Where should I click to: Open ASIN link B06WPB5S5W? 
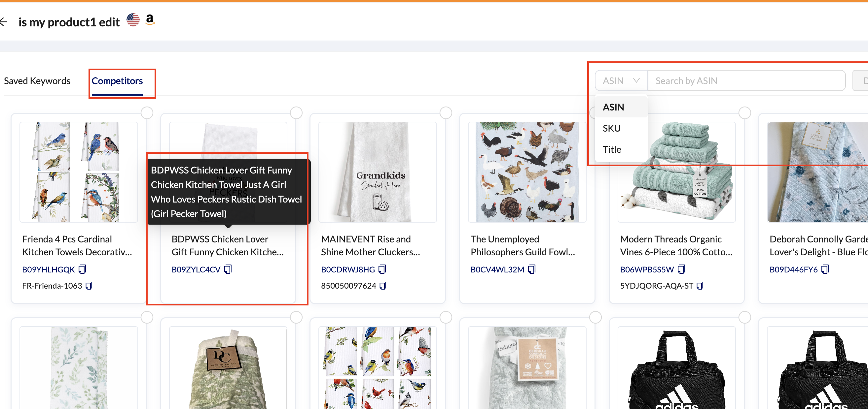point(647,269)
